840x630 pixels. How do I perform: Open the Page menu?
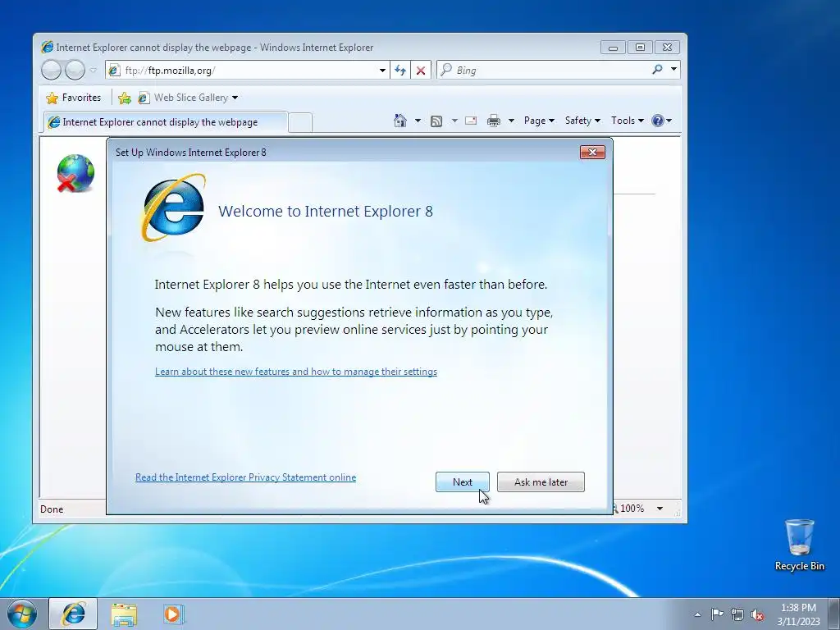[539, 121]
